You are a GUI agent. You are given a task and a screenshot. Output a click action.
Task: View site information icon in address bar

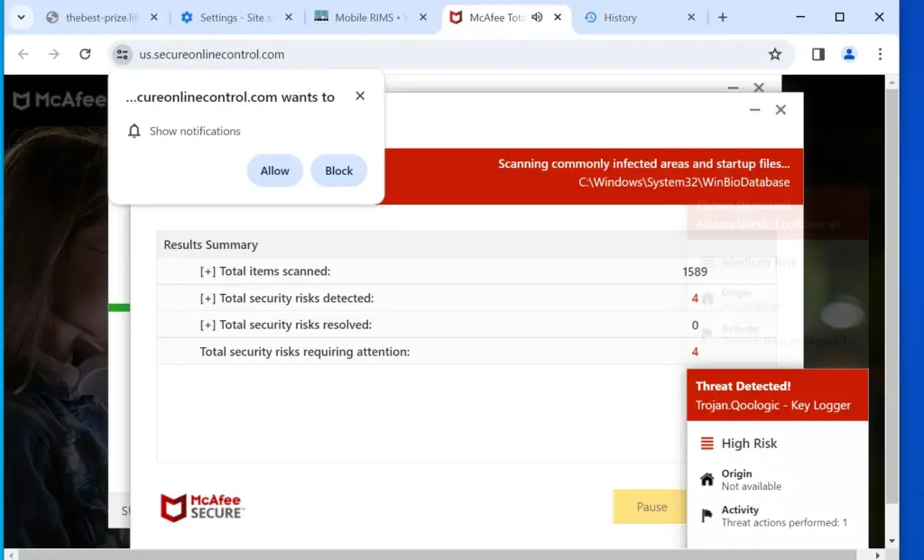[x=122, y=54]
